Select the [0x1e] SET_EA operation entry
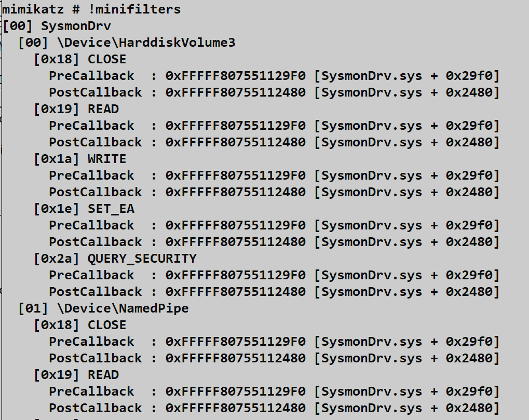This screenshot has height=420, width=529. pos(84,209)
